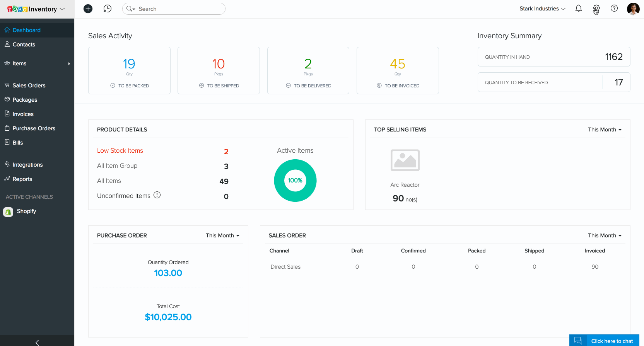Screen dimensions: 644x346
Task: Expand the Items submenu arrow
Action: coord(69,64)
